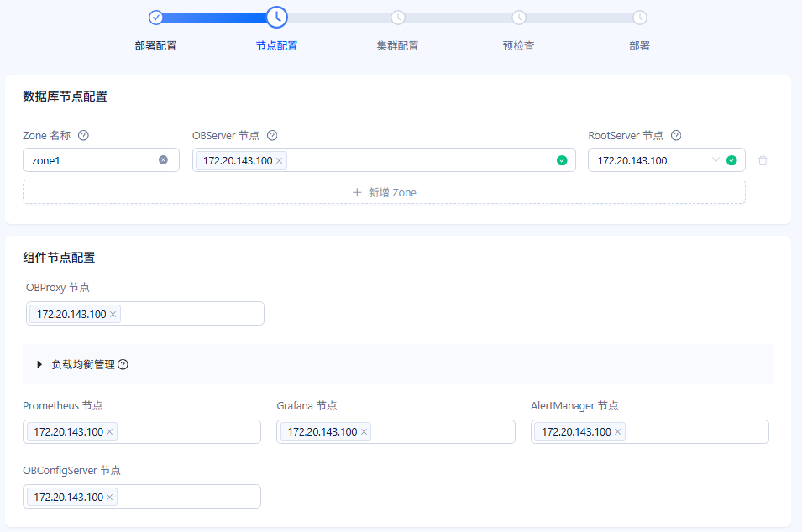
Task: Click help icon beside OBServer 节点 label
Action: tap(272, 135)
